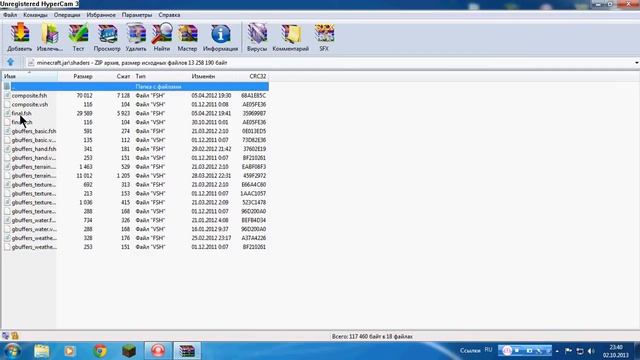
Task: Click the SFX toolbar icon
Action: click(x=324, y=37)
